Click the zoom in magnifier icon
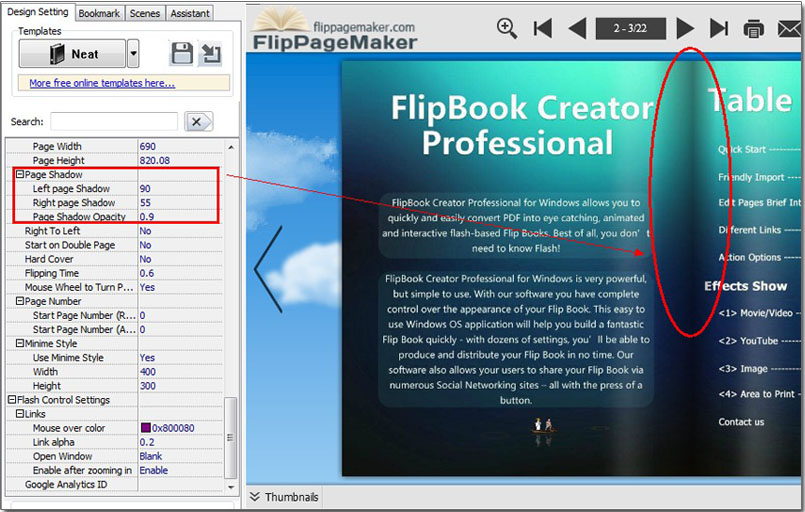Screen dimensions: 805x512 point(507,28)
